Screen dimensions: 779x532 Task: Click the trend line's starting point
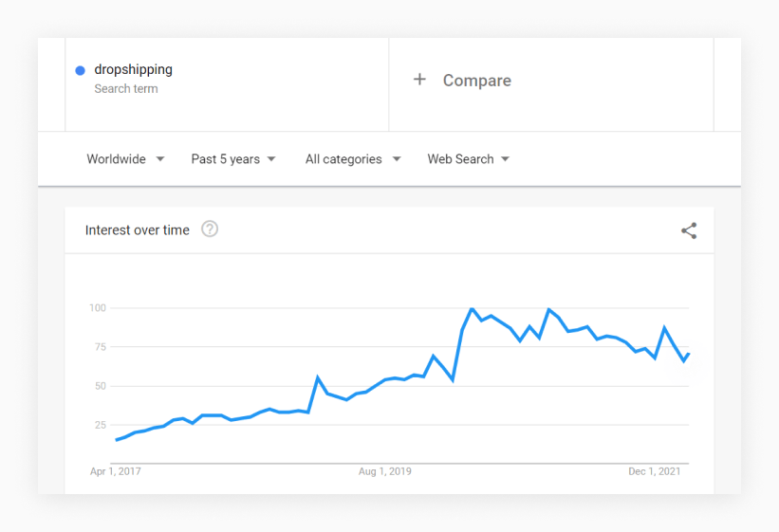(117, 440)
